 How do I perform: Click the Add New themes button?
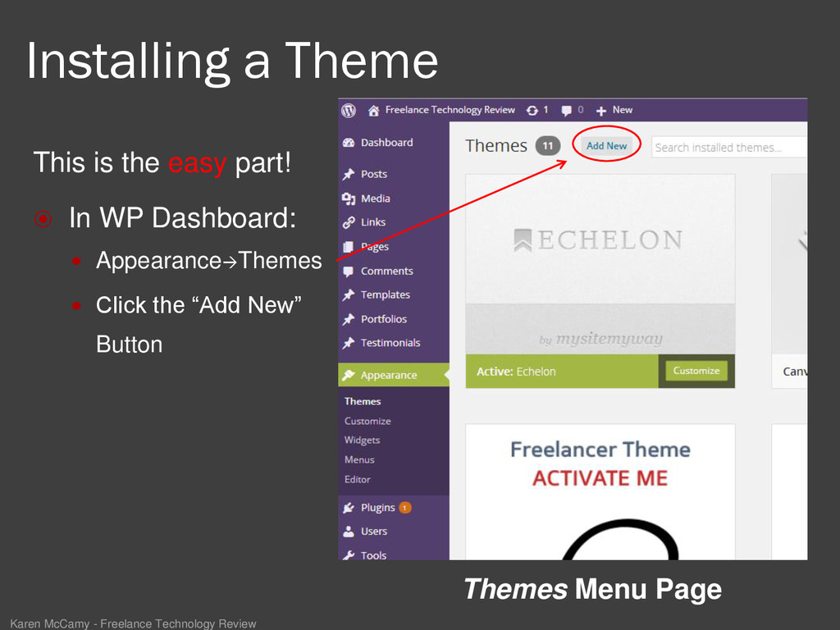coord(606,146)
